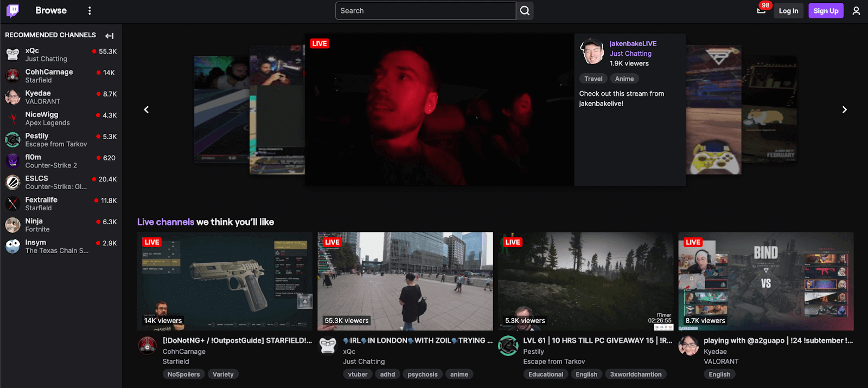Image resolution: width=868 pixels, height=388 pixels.
Task: Click NiceWigg avatar in sidebar
Action: click(13, 118)
